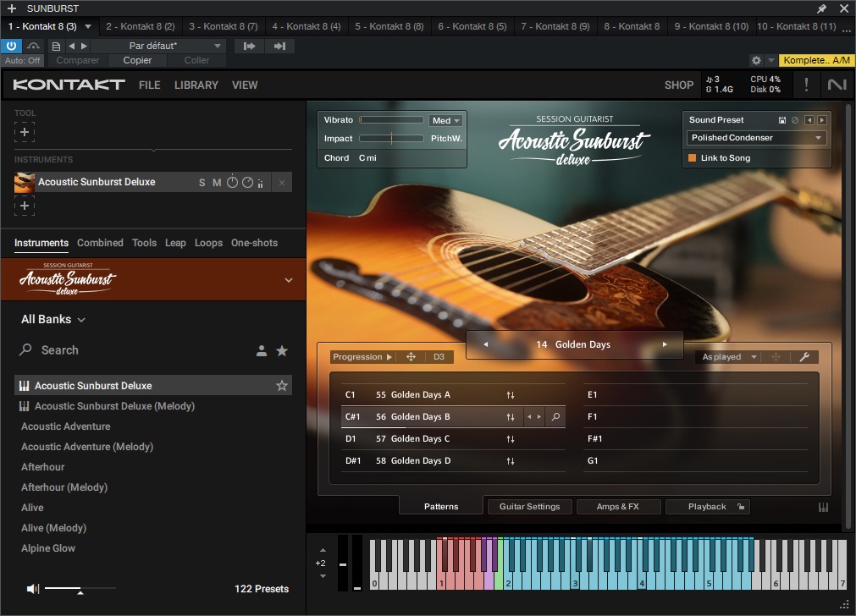The height and width of the screenshot is (616, 856).
Task: Save sound preset with floppy disk icon
Action: coord(782,120)
